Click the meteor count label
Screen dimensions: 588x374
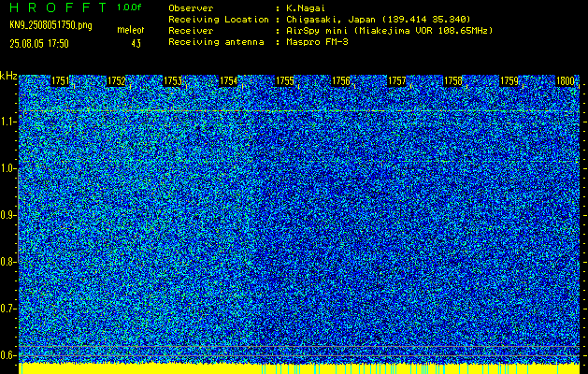coord(131,30)
